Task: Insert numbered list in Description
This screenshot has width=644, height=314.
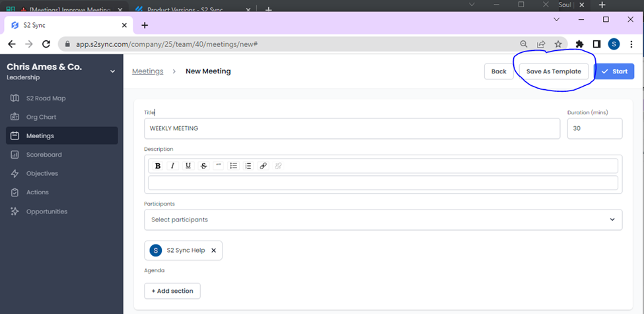Action: 248,166
